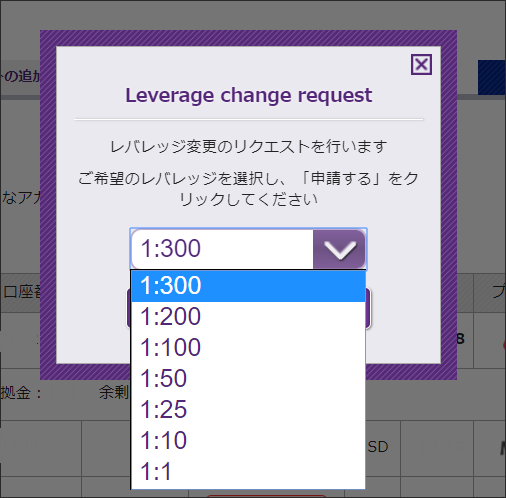Select the highlighted 1:300 leverage option
Viewport: 506px width, 498px height.
click(248, 286)
